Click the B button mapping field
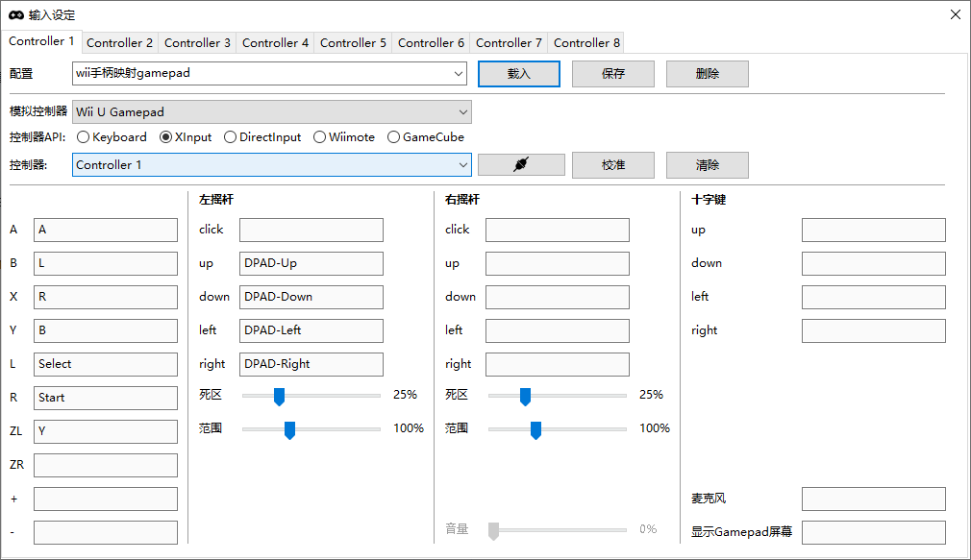The image size is (971, 560). point(106,263)
